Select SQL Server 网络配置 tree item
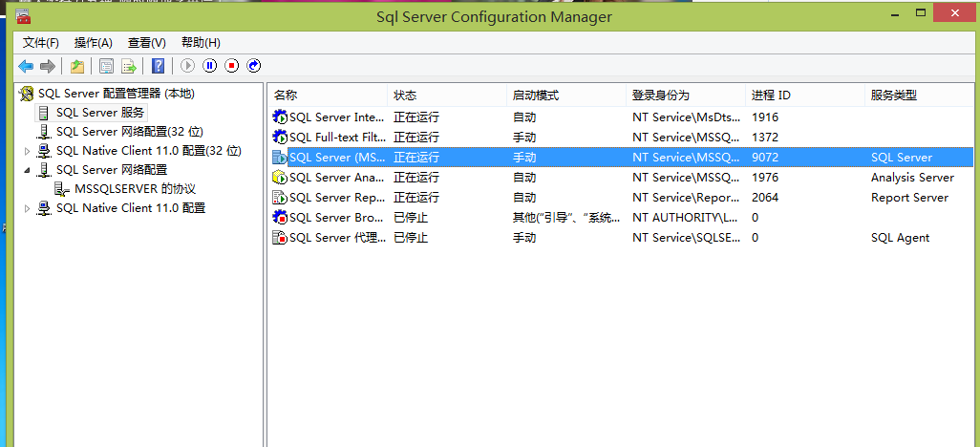The image size is (980, 447). pyautogui.click(x=112, y=170)
